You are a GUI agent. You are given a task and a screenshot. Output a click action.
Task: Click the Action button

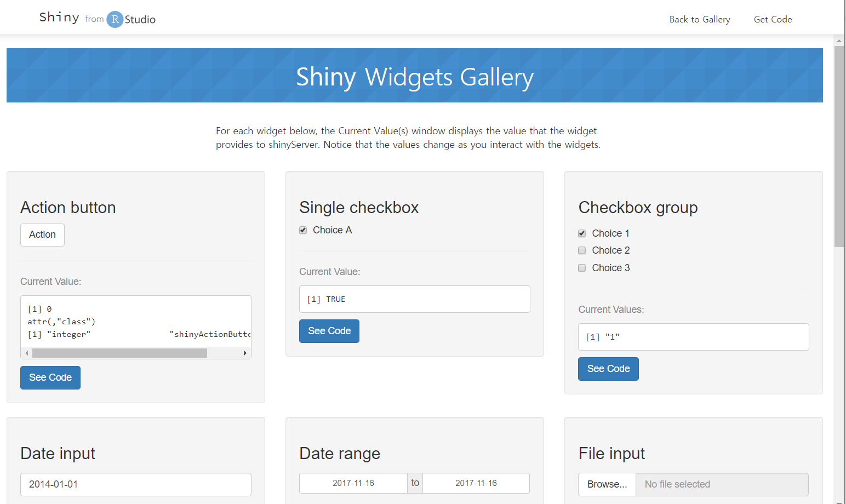(42, 234)
